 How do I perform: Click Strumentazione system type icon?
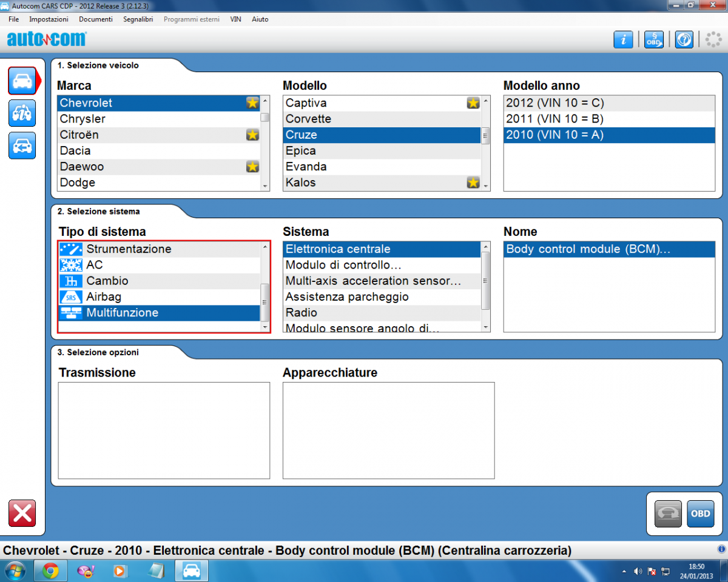tap(72, 249)
